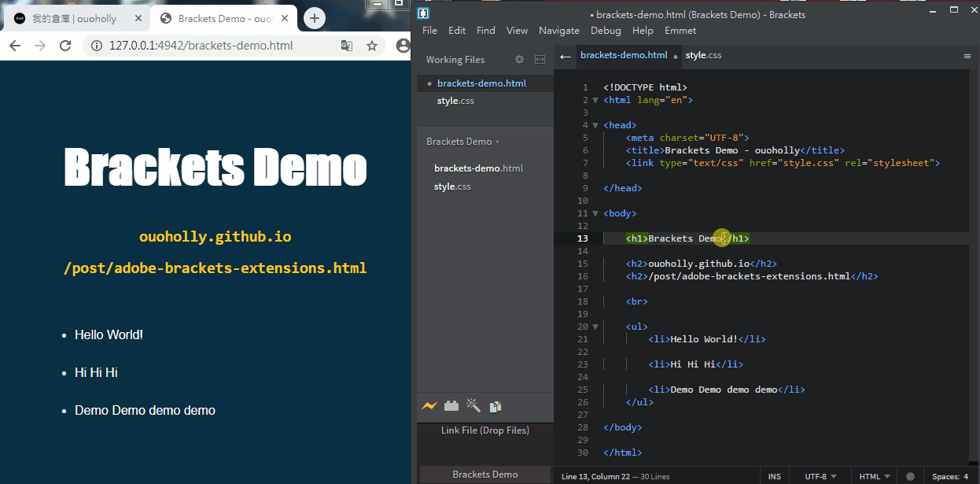Screen dimensions: 980x484
Task: Open style.css in the project file tree
Action: (452, 187)
